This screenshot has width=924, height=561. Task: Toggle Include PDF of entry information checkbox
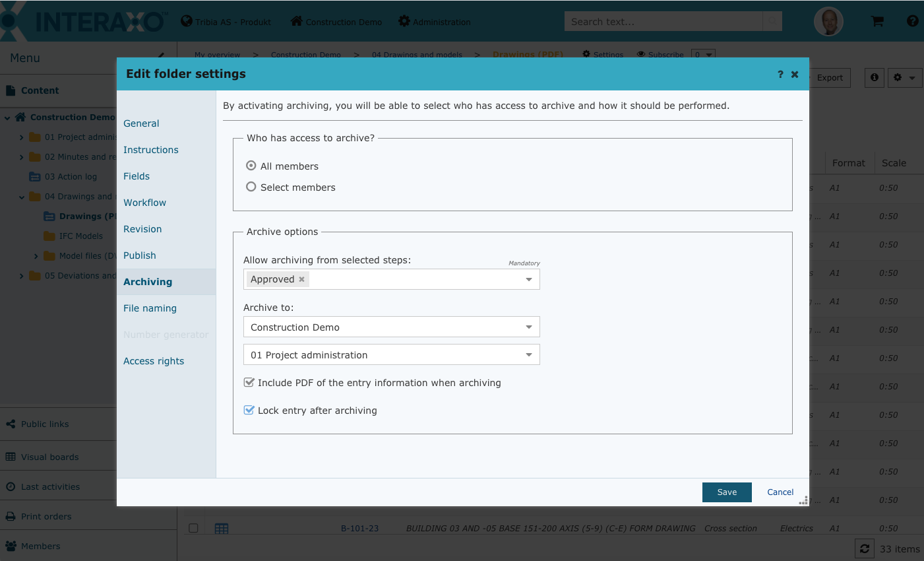tap(249, 382)
